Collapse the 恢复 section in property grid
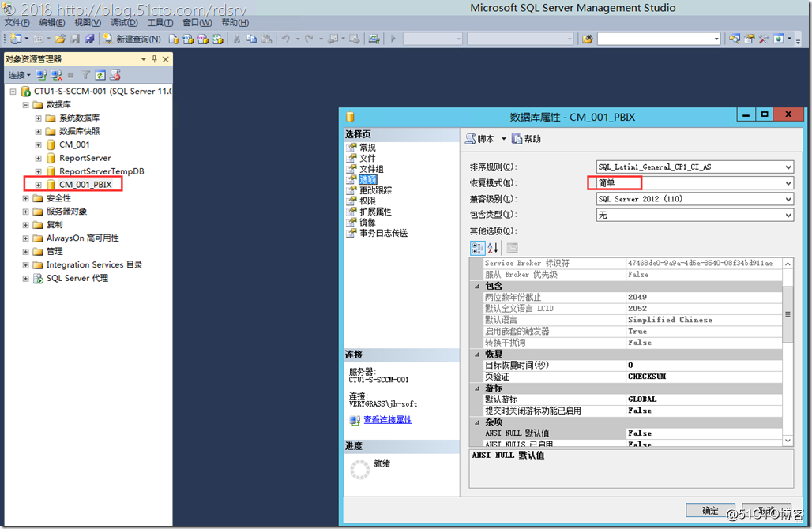 (x=477, y=354)
